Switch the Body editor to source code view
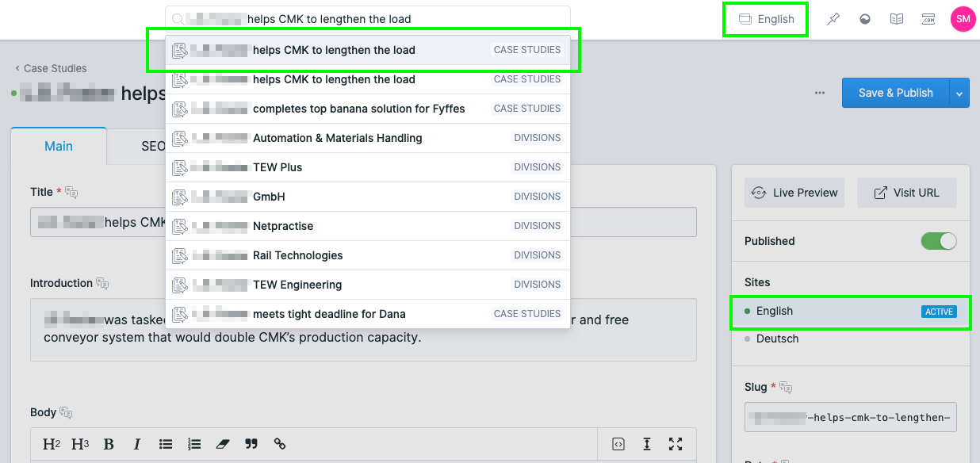 tap(618, 444)
